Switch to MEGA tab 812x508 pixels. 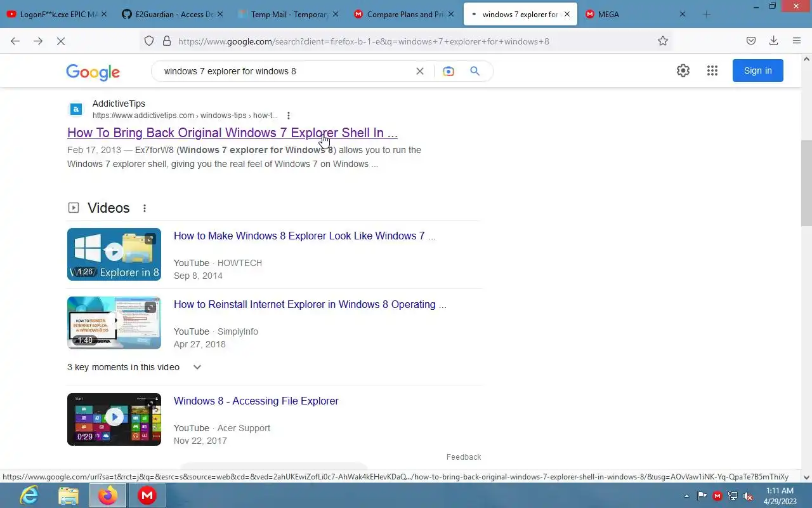[x=636, y=14]
